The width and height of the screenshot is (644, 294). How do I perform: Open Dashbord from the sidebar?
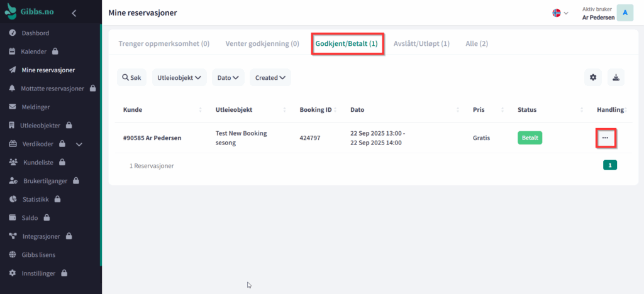tap(35, 33)
